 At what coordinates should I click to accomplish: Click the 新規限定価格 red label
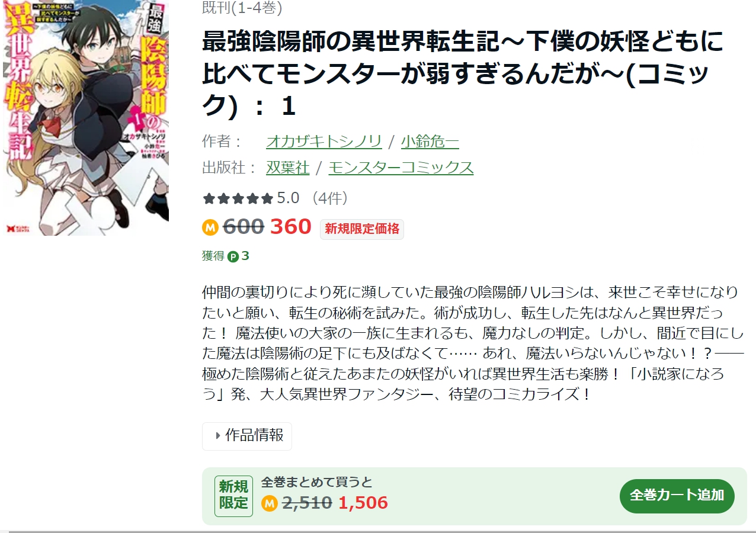point(362,229)
